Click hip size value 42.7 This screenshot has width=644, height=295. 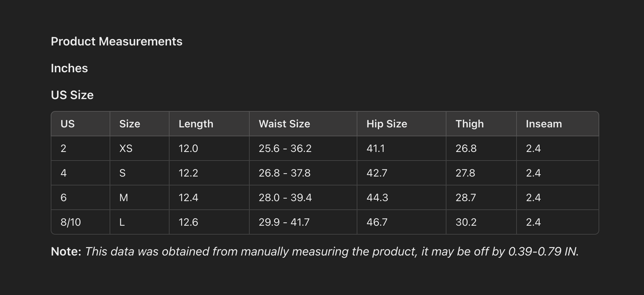tap(377, 173)
